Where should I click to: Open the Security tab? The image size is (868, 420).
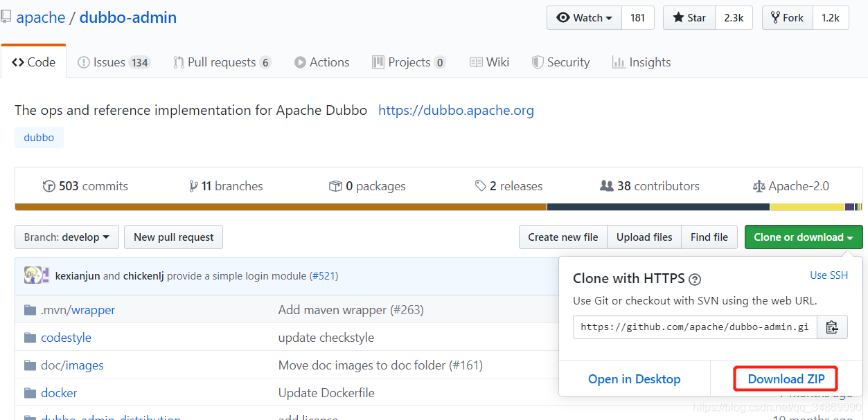560,62
